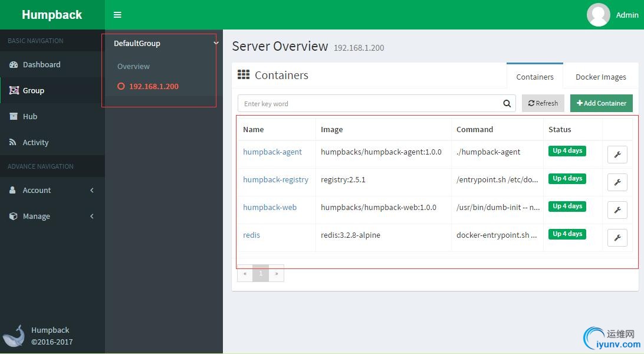644x354 pixels.
Task: Click the humpback-agent Up 4 days badge
Action: 567,150
